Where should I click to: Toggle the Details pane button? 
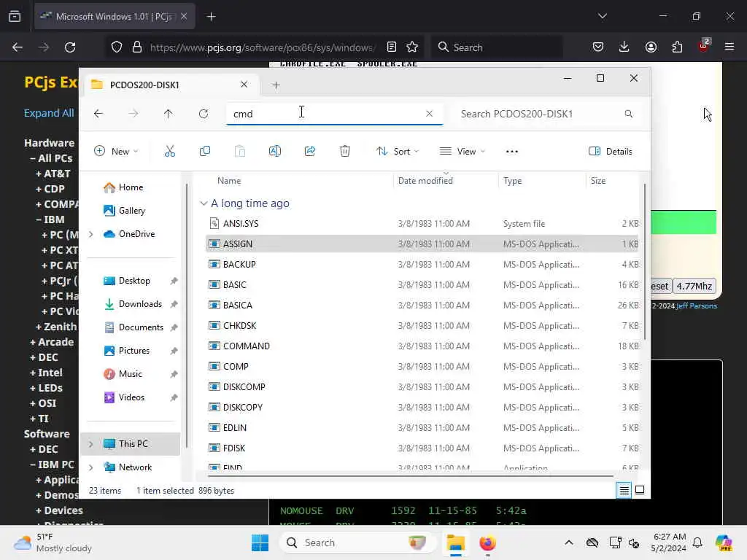[611, 152]
